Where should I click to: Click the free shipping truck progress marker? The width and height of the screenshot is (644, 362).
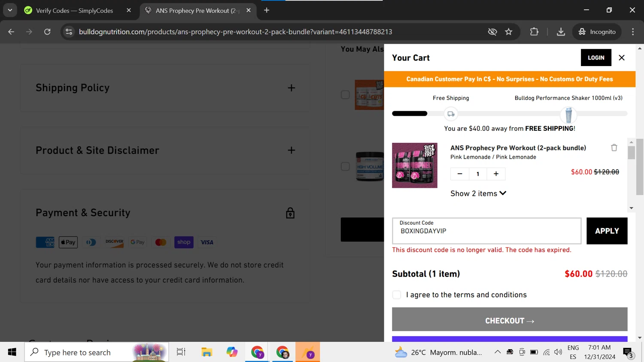(451, 114)
